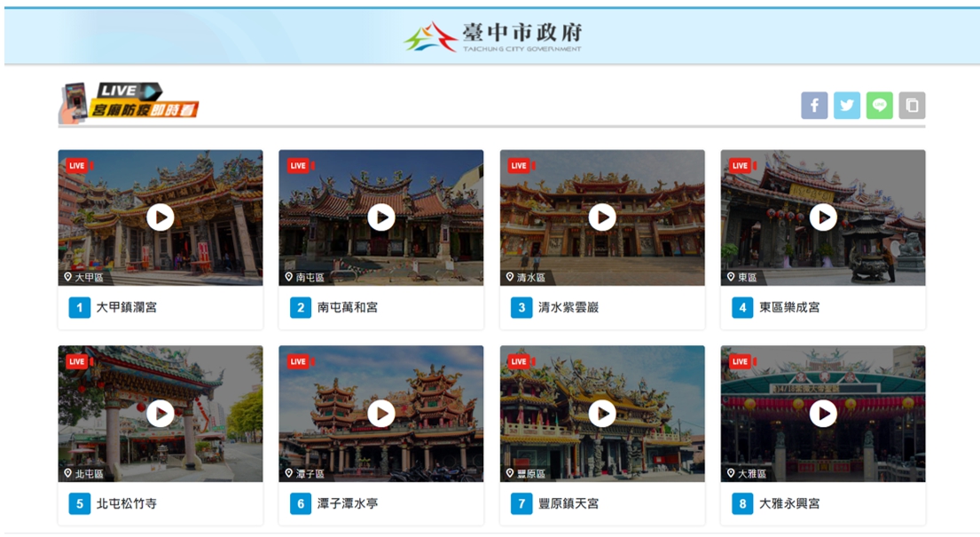Share page on Facebook
The height and width of the screenshot is (537, 980).
pyautogui.click(x=814, y=106)
